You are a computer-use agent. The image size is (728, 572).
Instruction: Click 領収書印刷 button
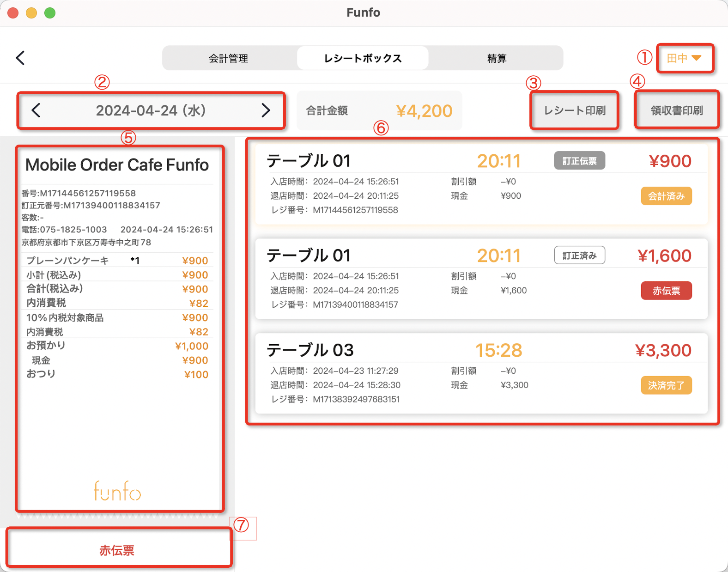[677, 110]
